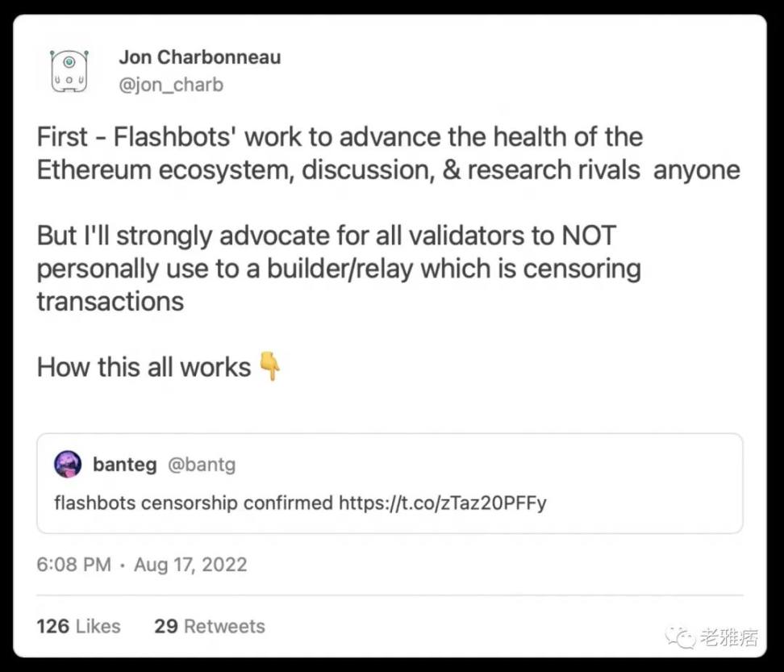784x672 pixels.
Task: Click banteg's profile avatar in quoted tweet
Action: [68, 465]
